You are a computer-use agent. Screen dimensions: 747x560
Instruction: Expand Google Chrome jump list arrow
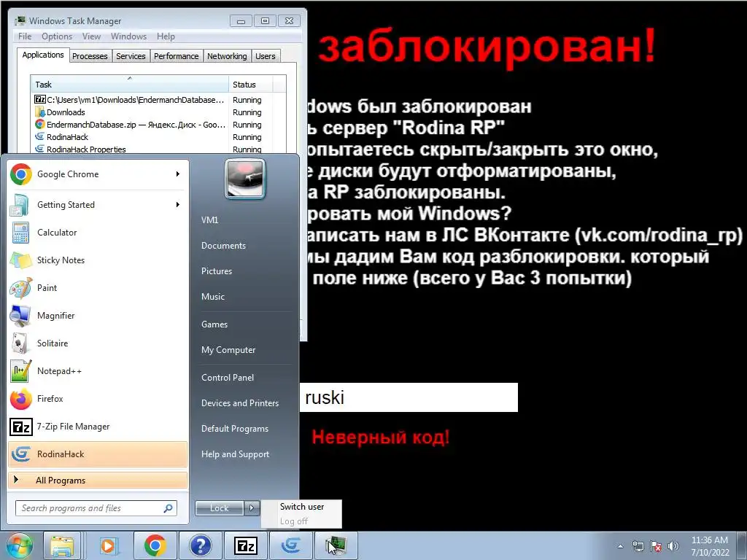tap(178, 174)
